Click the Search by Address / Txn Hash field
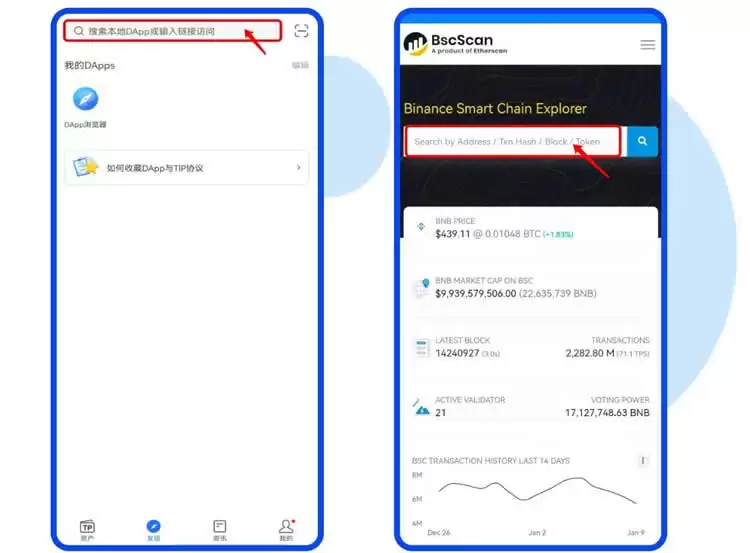Image resolution: width=750 pixels, height=553 pixels. coord(513,142)
